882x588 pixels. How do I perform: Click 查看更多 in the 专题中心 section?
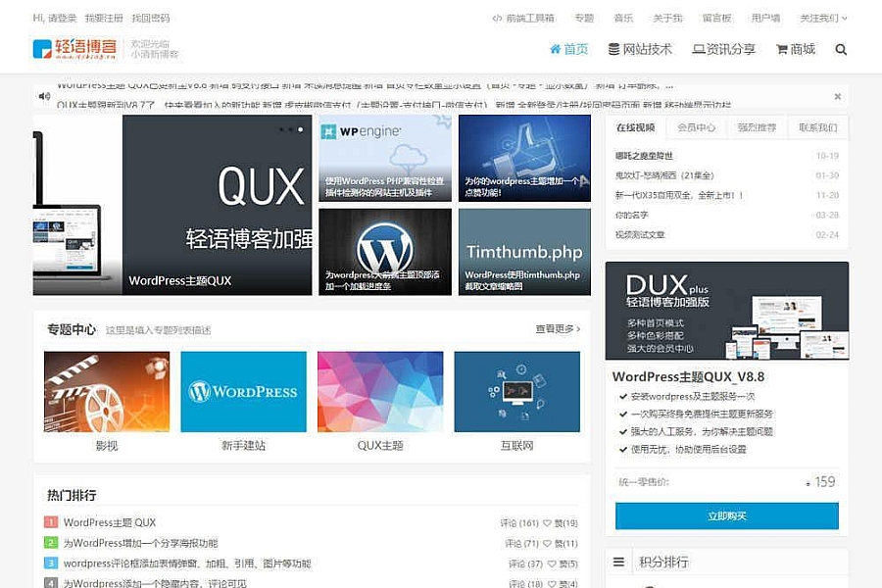coord(558,328)
